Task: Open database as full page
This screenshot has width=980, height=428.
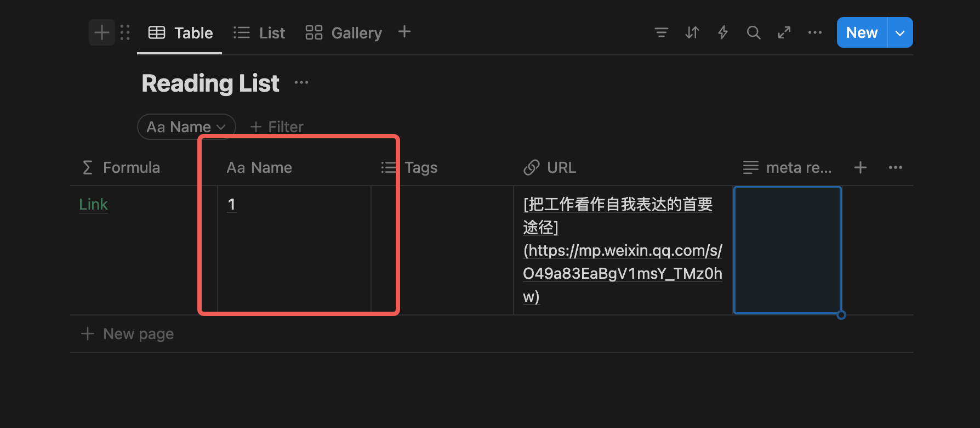Action: 784,32
